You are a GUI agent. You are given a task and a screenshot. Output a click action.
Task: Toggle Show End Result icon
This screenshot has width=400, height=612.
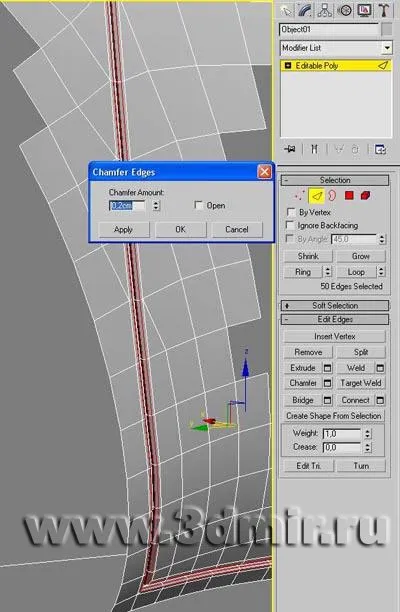pyautogui.click(x=314, y=149)
